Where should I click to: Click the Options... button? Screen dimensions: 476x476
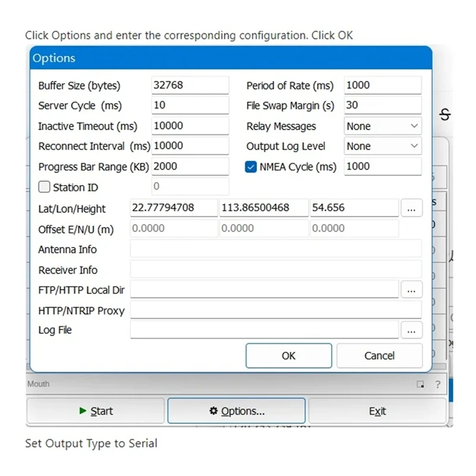(236, 411)
